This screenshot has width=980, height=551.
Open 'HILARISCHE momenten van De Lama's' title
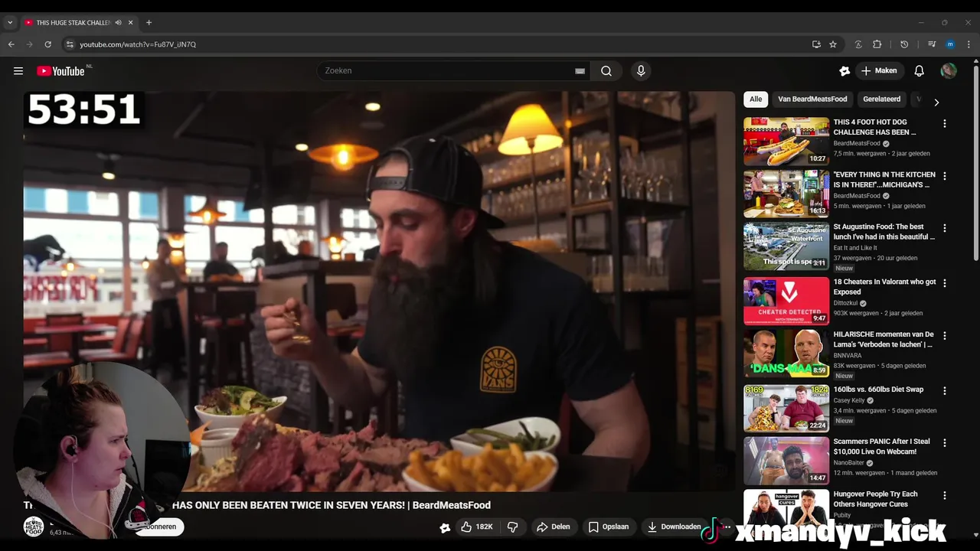[x=884, y=339]
